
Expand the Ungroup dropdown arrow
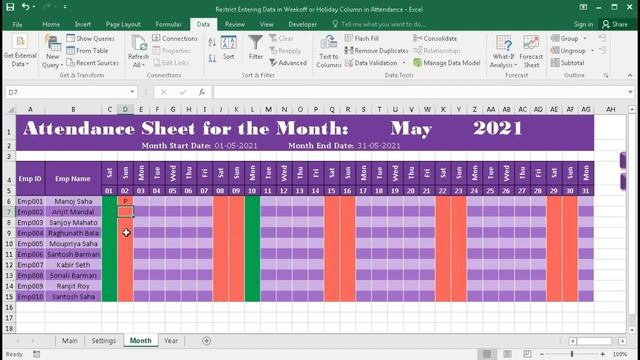point(592,51)
